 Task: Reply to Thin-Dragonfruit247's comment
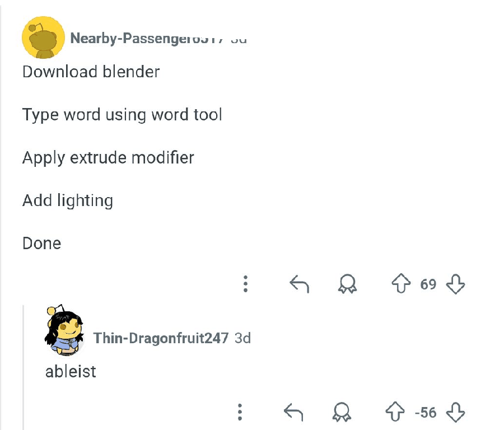pyautogui.click(x=293, y=412)
